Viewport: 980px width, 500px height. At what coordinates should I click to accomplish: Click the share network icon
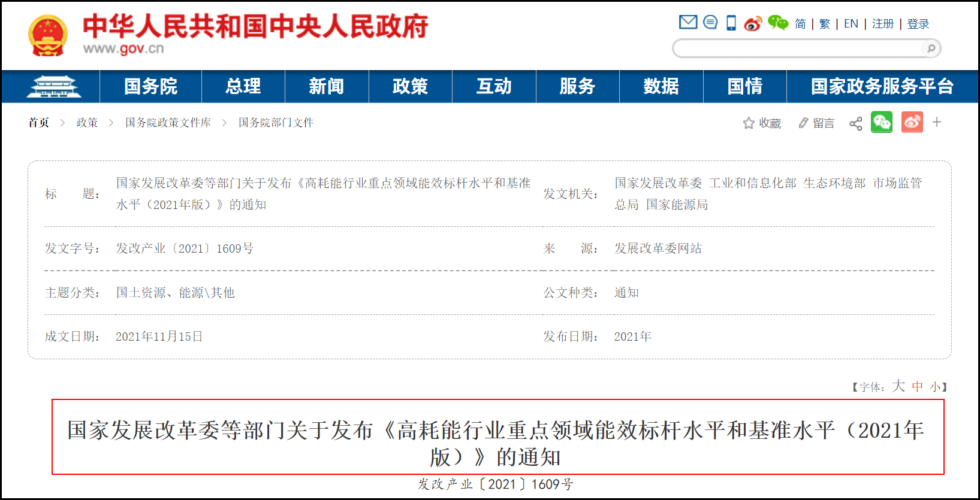click(x=855, y=123)
